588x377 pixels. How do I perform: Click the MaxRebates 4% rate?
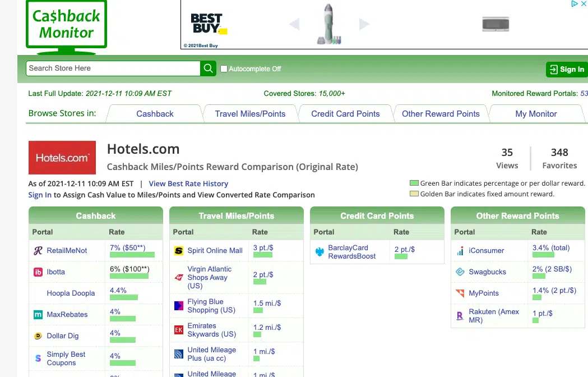[x=115, y=312]
